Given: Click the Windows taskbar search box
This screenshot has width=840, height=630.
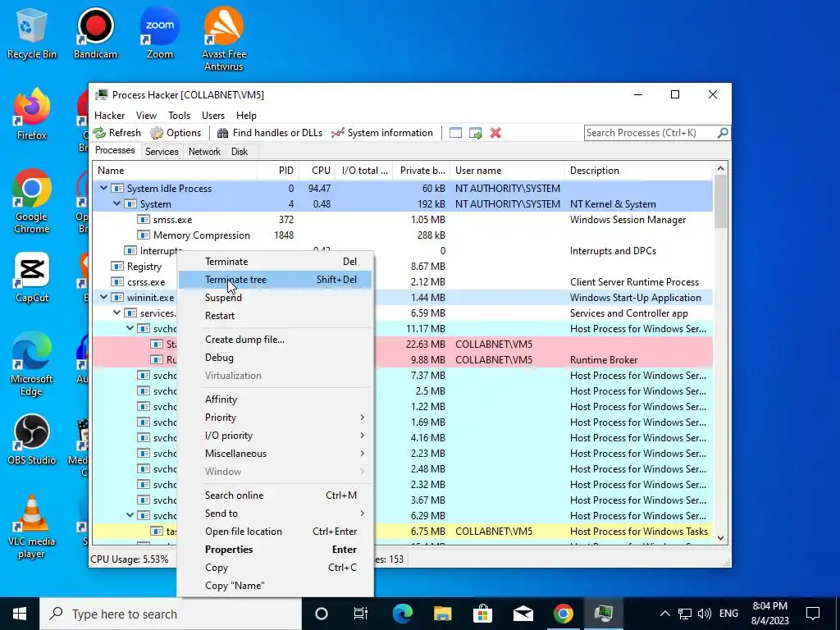Looking at the screenshot, I should (171, 614).
